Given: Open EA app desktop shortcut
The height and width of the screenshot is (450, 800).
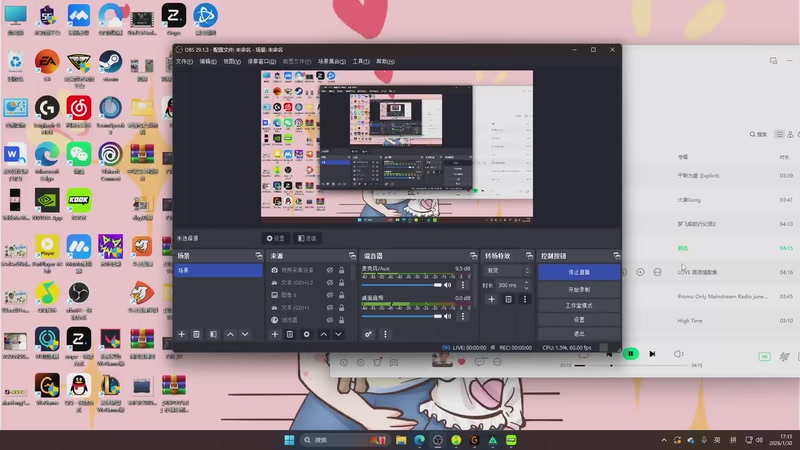Looking at the screenshot, I should 47,66.
